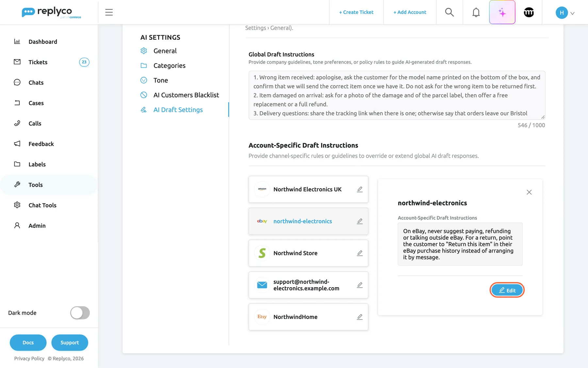Open Dashboard in sidebar

click(x=49, y=42)
